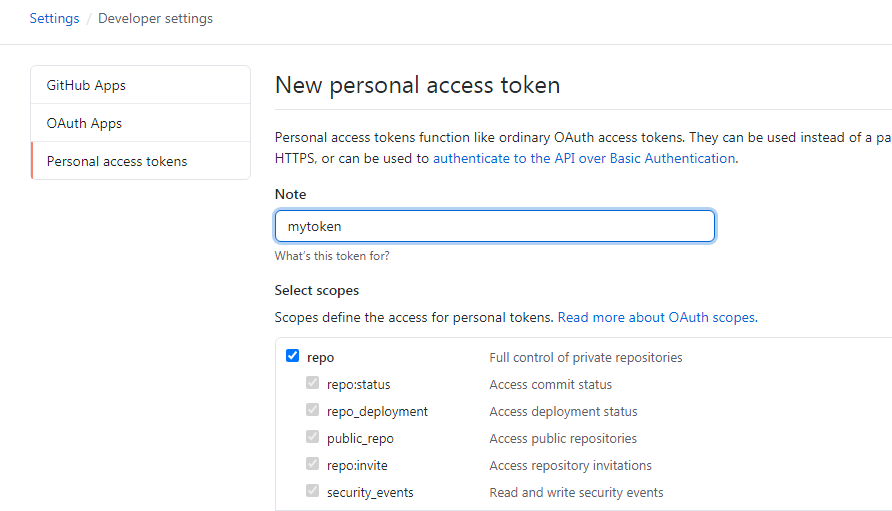Toggle the security_events checkbox
Screen dimensions: 892x511
(312, 491)
